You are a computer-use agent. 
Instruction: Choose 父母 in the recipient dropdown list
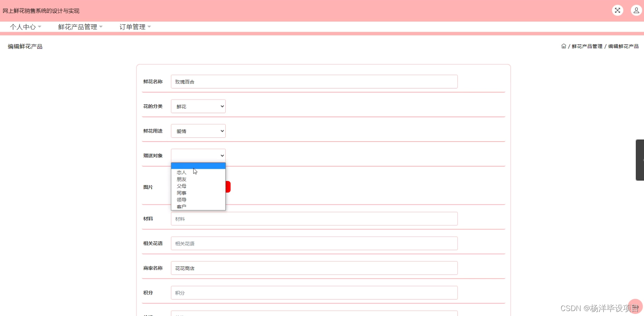(181, 186)
